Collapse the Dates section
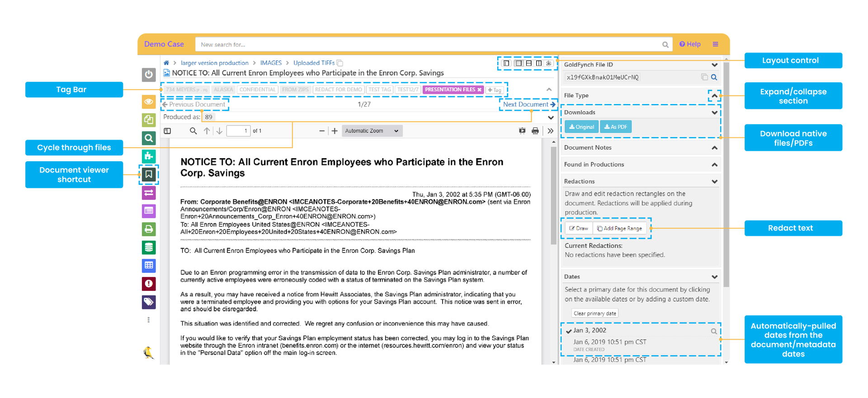Viewport: 868px width, 398px height. pyautogui.click(x=714, y=277)
